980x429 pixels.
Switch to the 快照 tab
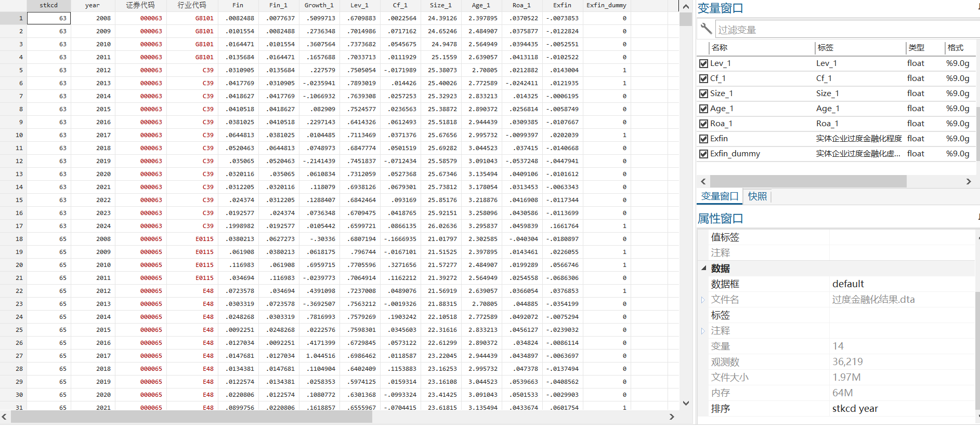757,196
